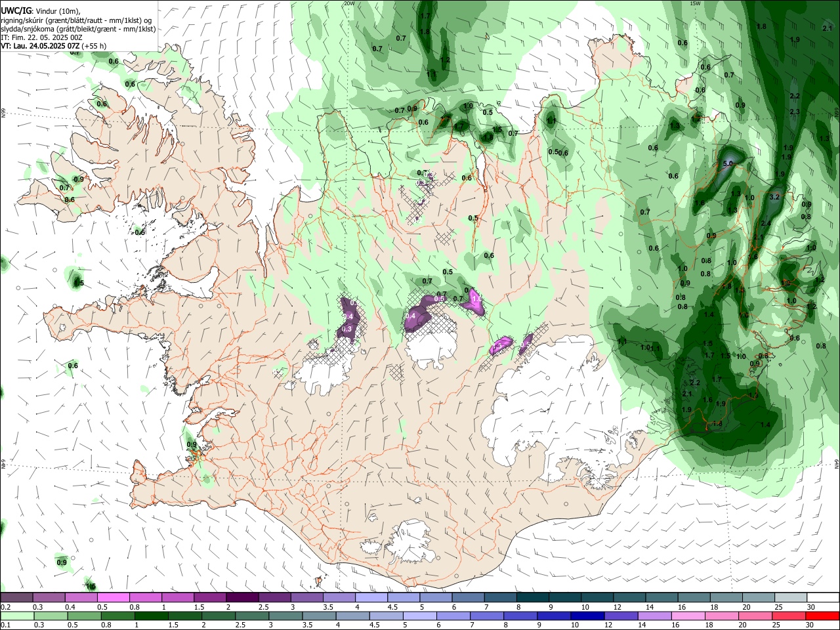
Task: Click the '64N' latitude label at right edge
Action: [x=837, y=464]
